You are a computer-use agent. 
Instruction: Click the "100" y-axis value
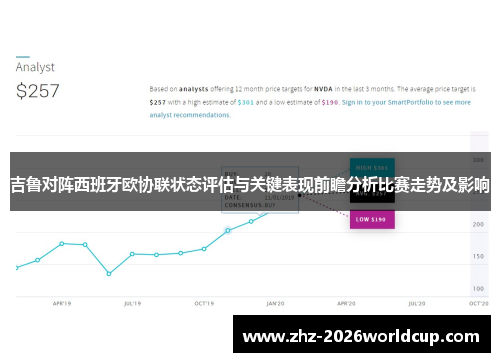478,289
